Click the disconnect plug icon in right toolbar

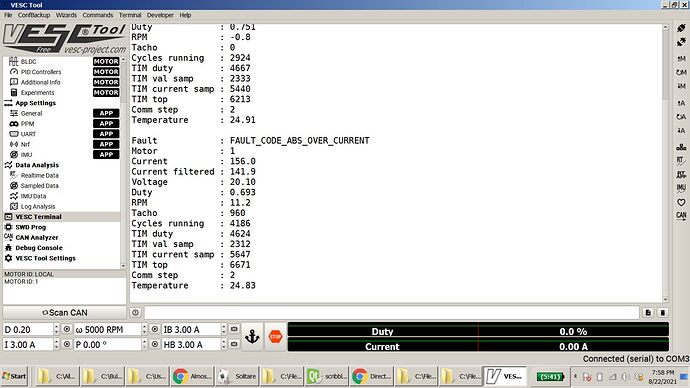[x=681, y=42]
